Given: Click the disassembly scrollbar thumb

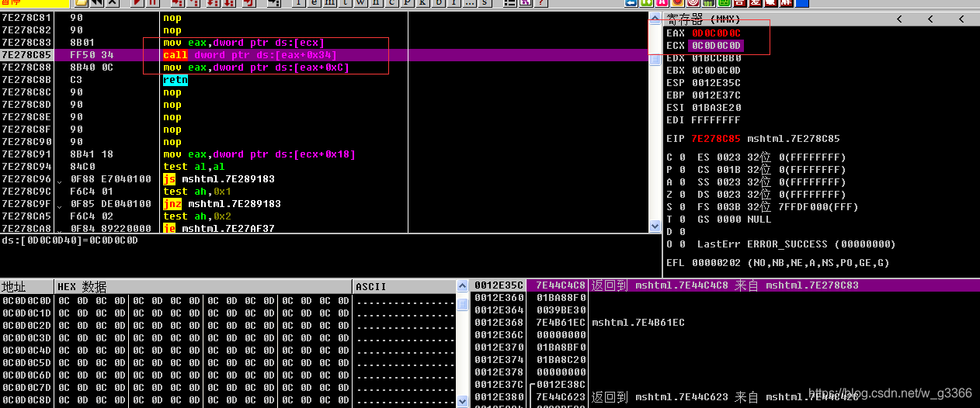Looking at the screenshot, I should [655, 61].
